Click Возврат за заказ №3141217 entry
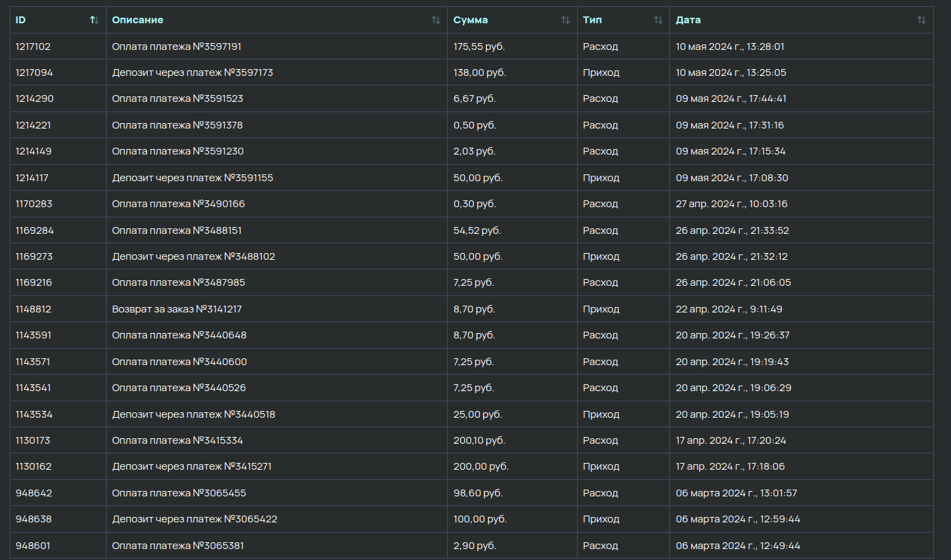Image resolution: width=951 pixels, height=560 pixels. [x=176, y=309]
